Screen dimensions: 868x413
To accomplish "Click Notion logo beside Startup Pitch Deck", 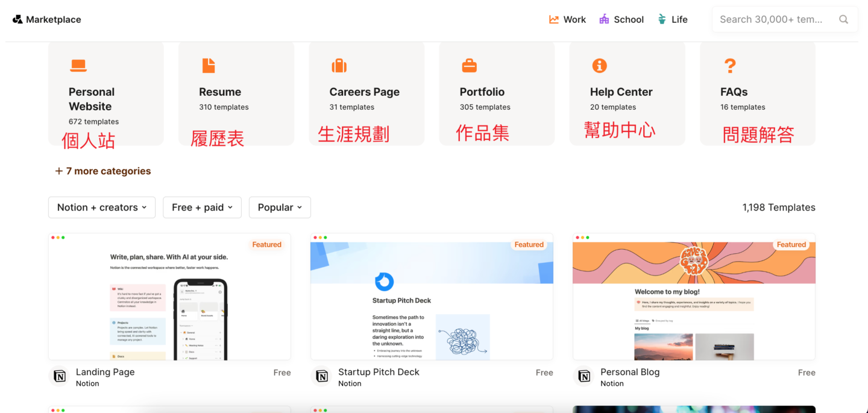I will point(321,376).
